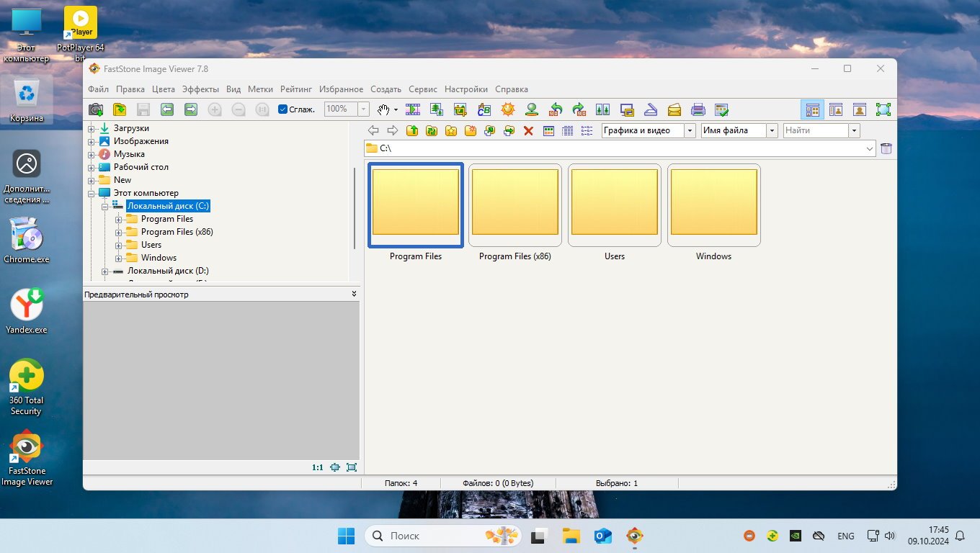Image resolution: width=980 pixels, height=553 pixels.
Task: Click the acquire from scanner icon
Action: [x=650, y=109]
